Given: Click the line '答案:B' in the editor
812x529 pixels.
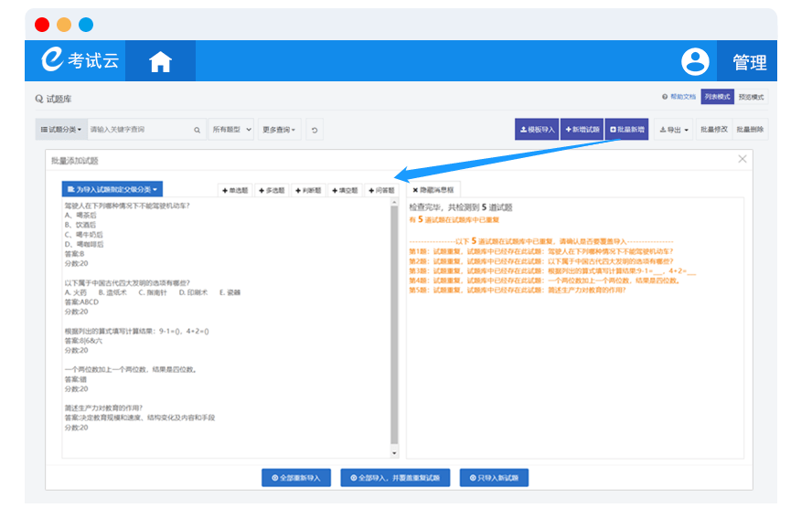Looking at the screenshot, I should 74,254.
